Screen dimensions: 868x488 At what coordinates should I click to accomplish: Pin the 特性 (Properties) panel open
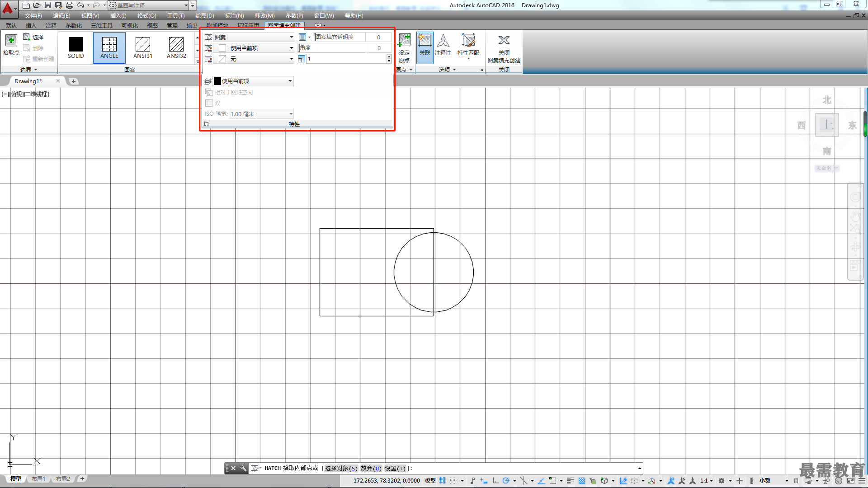(x=206, y=124)
